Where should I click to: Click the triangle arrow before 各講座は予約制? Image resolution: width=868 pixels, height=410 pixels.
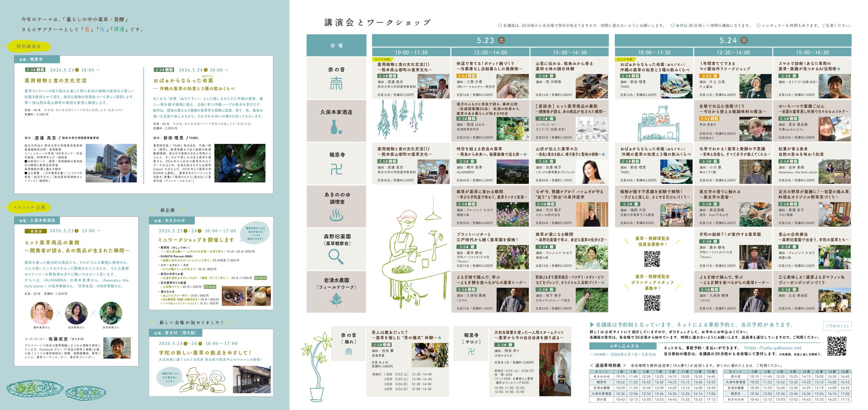pos(592,324)
